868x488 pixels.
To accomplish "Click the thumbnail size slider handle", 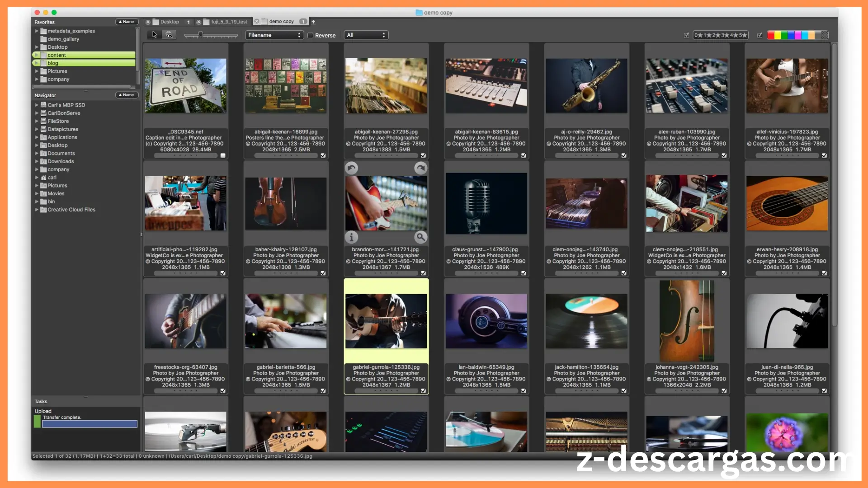I will pyautogui.click(x=201, y=34).
